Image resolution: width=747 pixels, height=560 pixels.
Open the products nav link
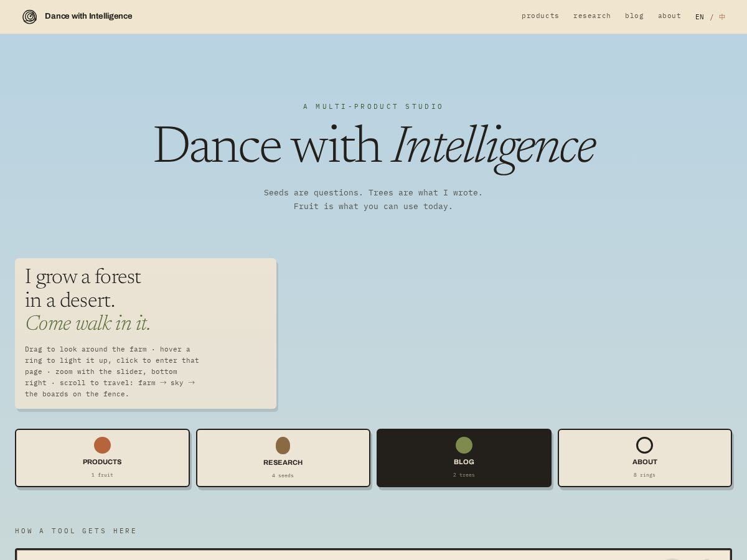[x=540, y=16]
